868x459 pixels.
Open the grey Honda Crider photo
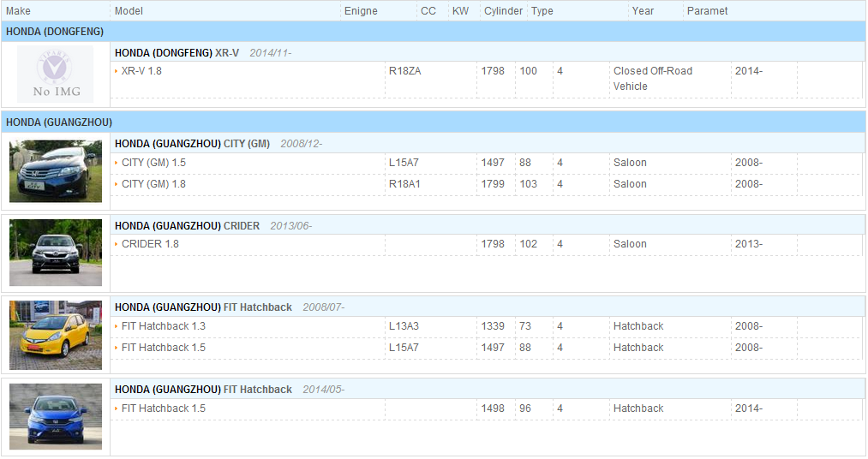click(x=56, y=253)
